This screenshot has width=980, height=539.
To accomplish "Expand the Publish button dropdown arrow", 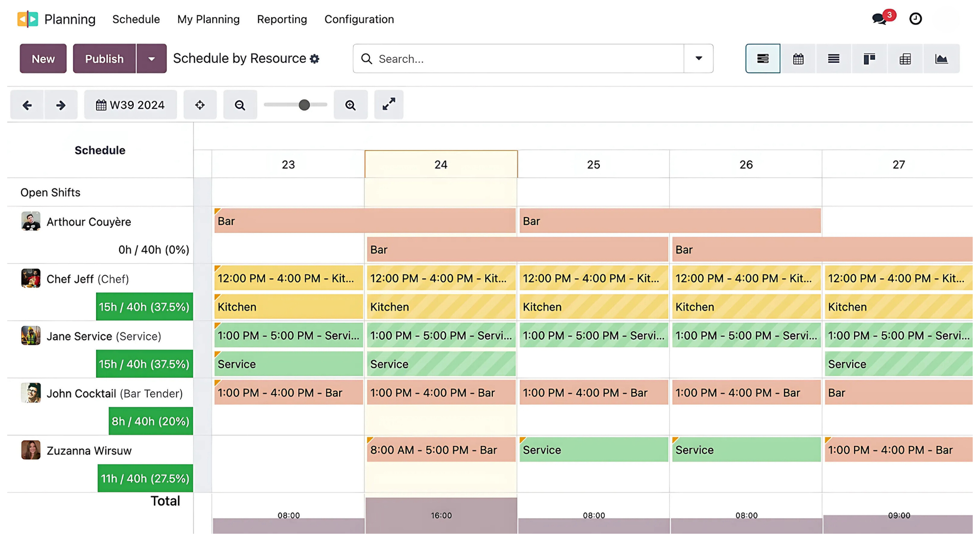I will click(151, 59).
